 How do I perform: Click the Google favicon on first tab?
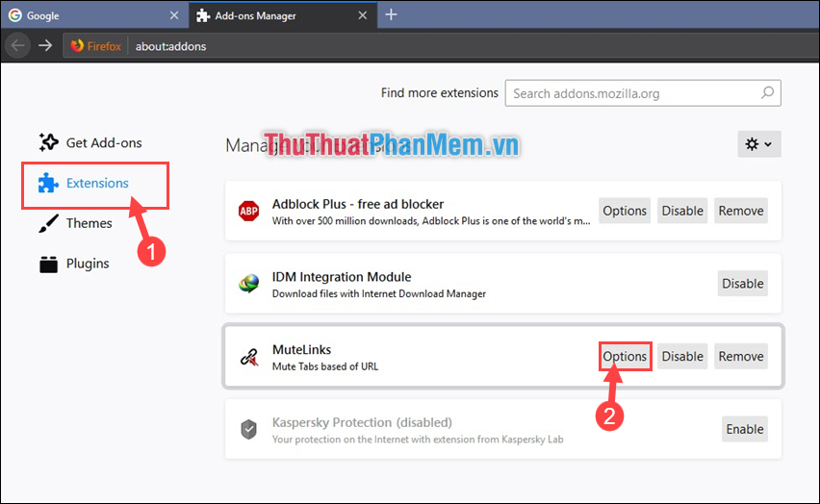[15, 15]
